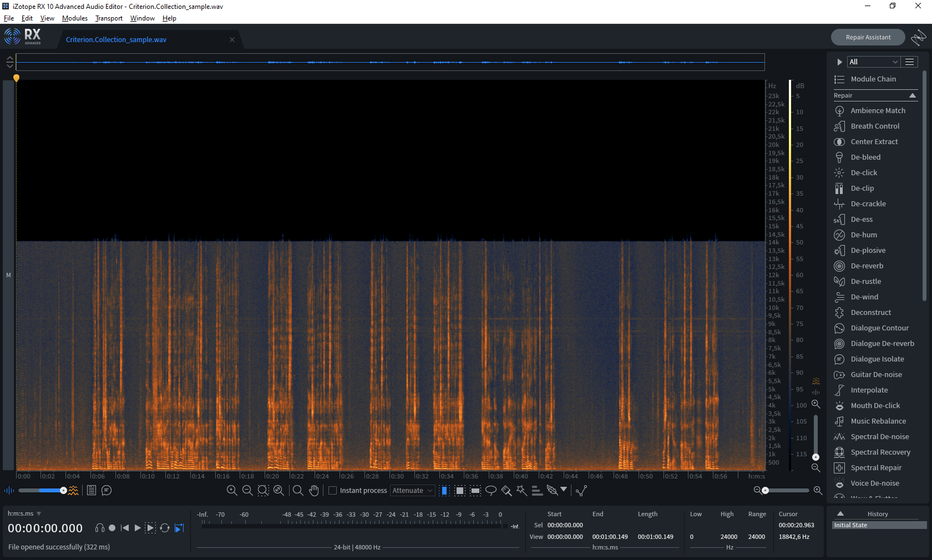
Task: Open the View menu
Action: click(47, 18)
